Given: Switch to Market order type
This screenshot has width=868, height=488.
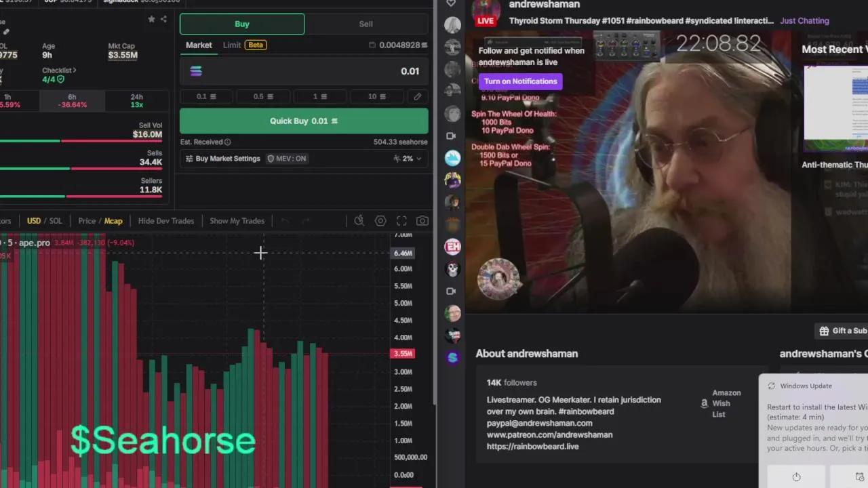Looking at the screenshot, I should [199, 45].
